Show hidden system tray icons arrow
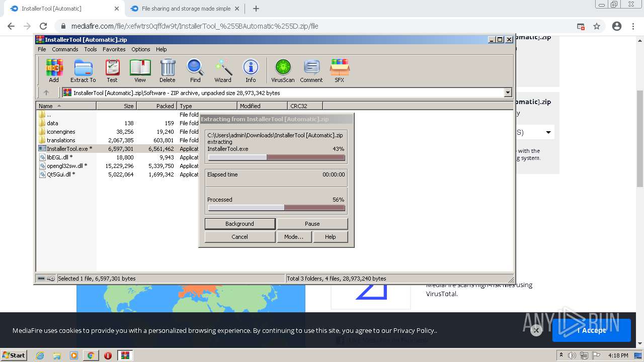 561,355
